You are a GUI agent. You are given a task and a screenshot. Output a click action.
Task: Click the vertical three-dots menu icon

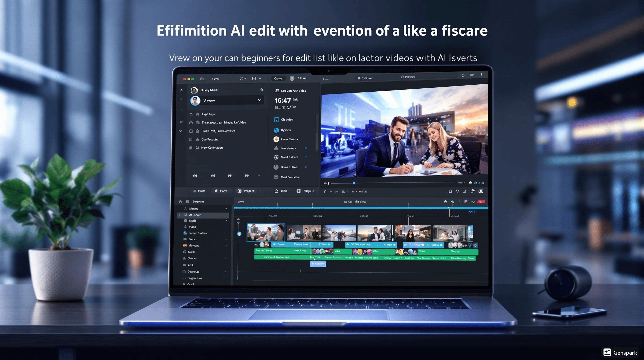(481, 75)
